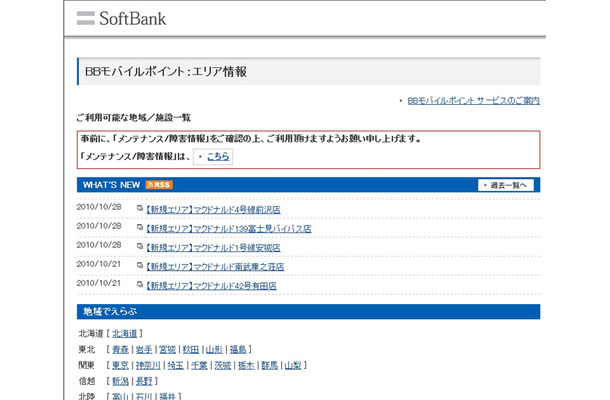610x400 pixels.
Task: Click new-window icon beside マクドナルド1号線安城店
Action: coord(140,247)
